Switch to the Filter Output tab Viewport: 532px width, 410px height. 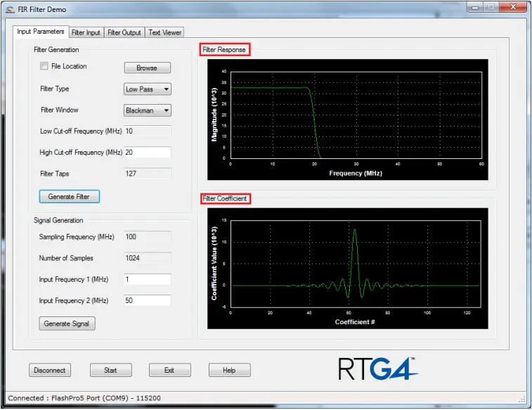coord(124,32)
